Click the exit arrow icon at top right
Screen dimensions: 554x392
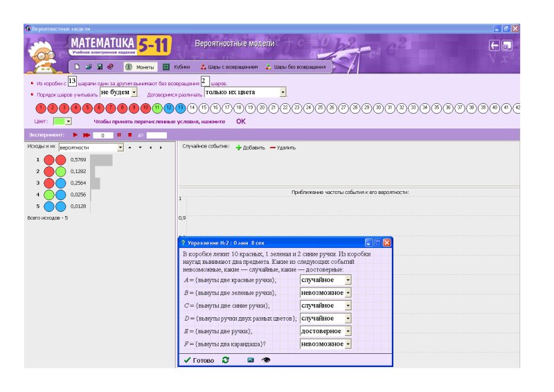pyautogui.click(x=494, y=46)
